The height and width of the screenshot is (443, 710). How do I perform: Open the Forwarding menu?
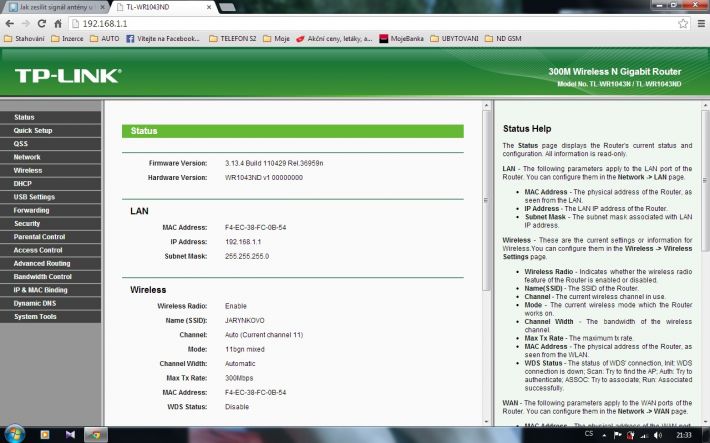51,210
